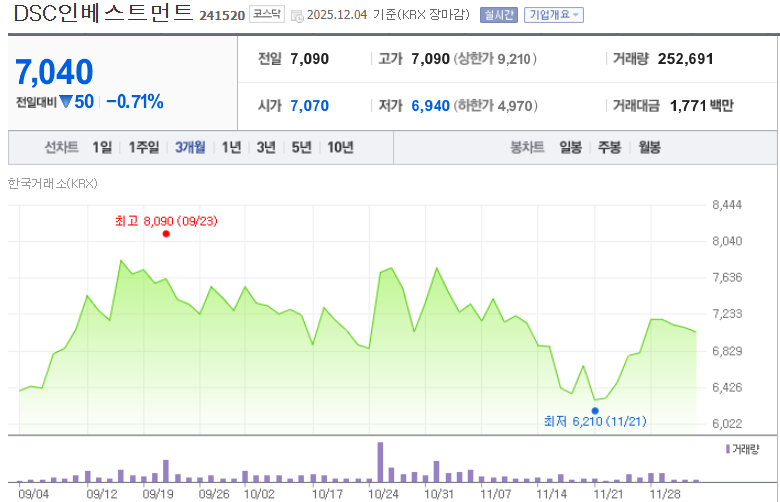The width and height of the screenshot is (780, 502).
Task: Click the 최저 6,210 (11/21) label
Action: pos(595,421)
